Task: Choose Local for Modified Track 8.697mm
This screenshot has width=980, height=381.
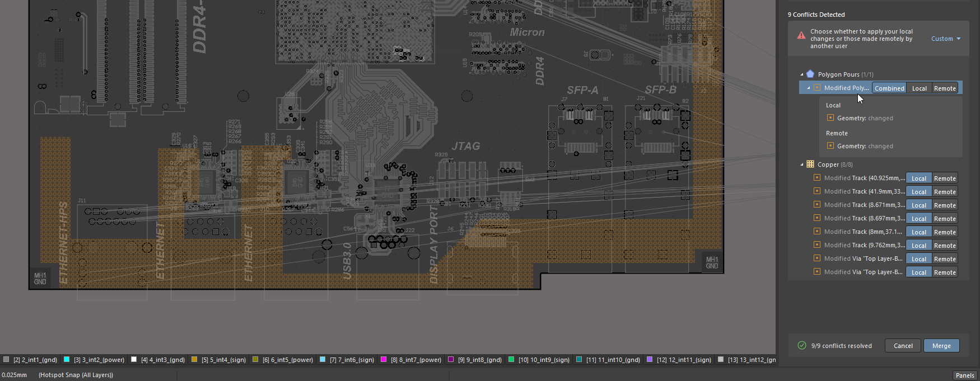Action: [x=918, y=219]
